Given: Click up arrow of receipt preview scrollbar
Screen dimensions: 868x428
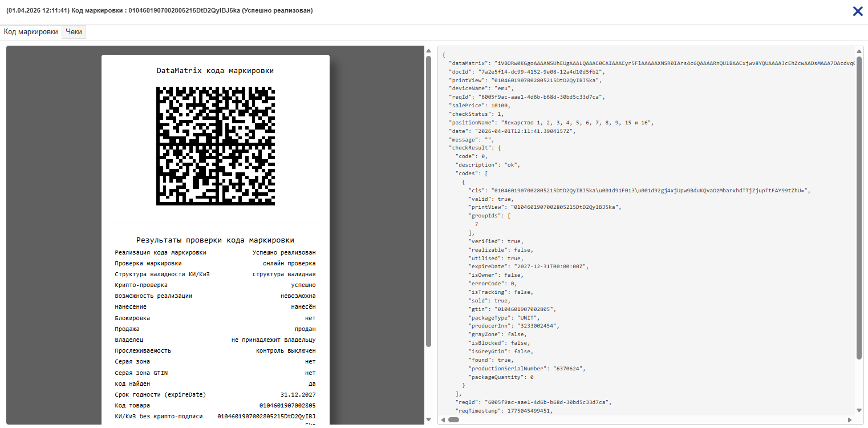Looking at the screenshot, I should point(428,52).
